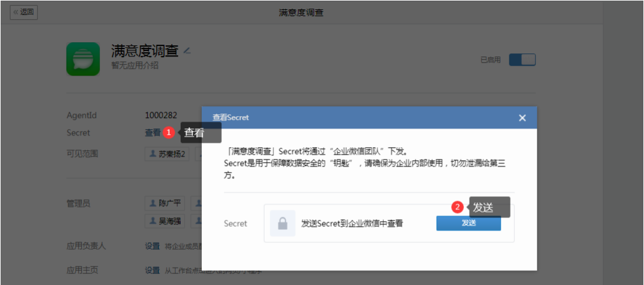Click the 发送Secret到企业微信中查看 text
This screenshot has height=285, width=644.
[352, 223]
